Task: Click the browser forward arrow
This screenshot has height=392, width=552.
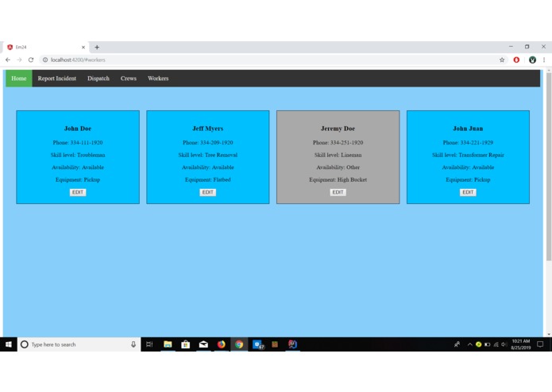Action: 19,60
